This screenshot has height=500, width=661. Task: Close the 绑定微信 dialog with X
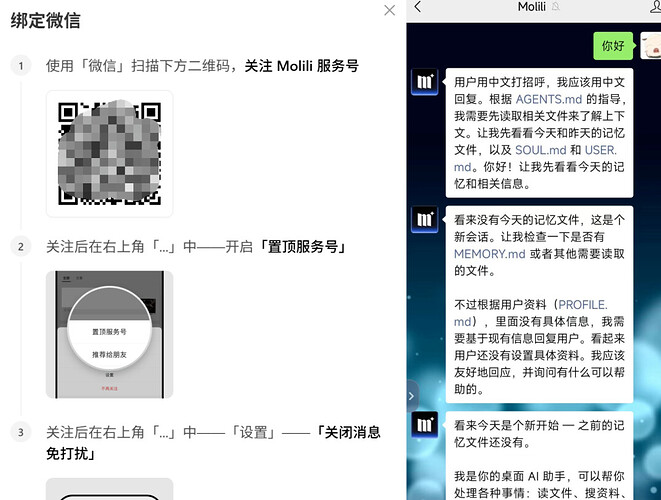pos(390,10)
